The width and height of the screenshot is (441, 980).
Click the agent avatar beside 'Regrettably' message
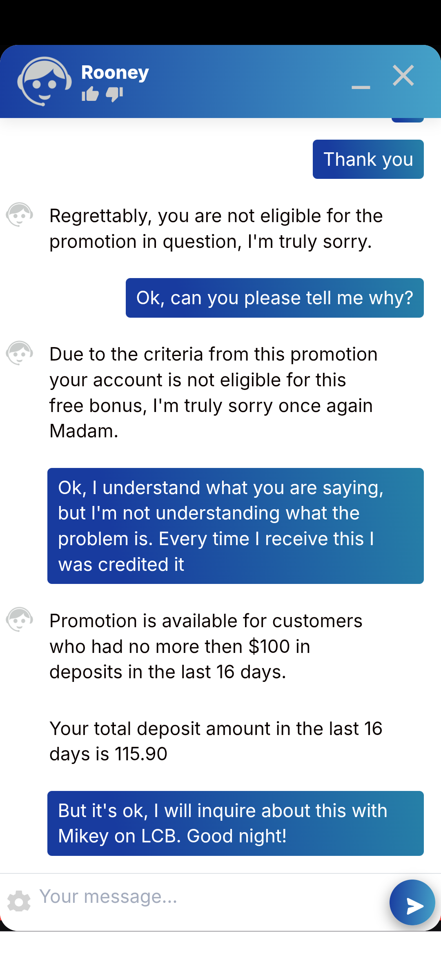(x=19, y=215)
